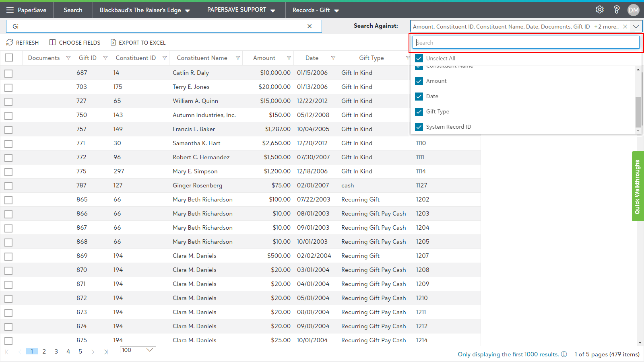Viewport: 644px width, 362px height.
Task: Click the Gift ID column filter icon
Action: click(x=105, y=58)
